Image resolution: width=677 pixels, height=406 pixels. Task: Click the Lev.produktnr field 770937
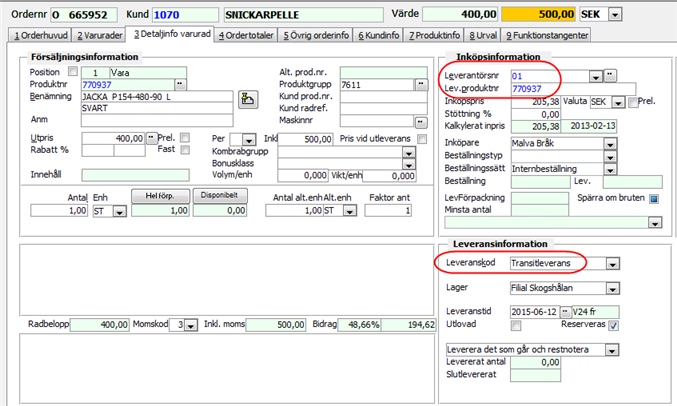(x=573, y=89)
